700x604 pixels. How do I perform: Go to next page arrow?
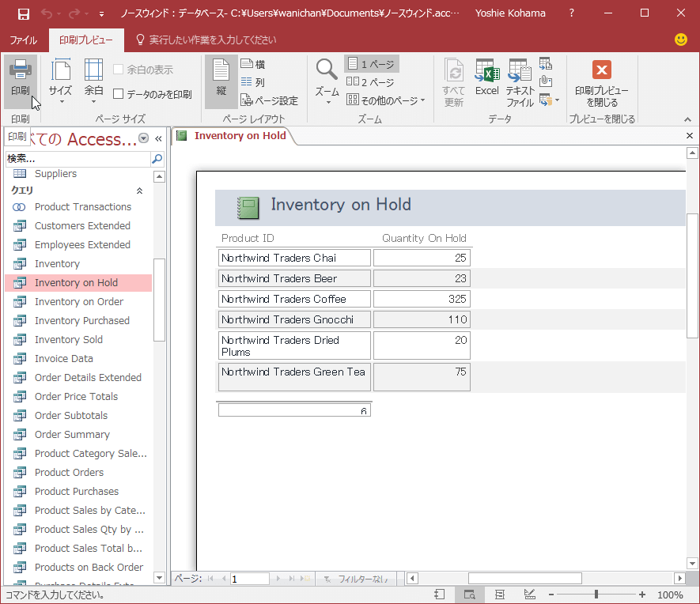[278, 579]
